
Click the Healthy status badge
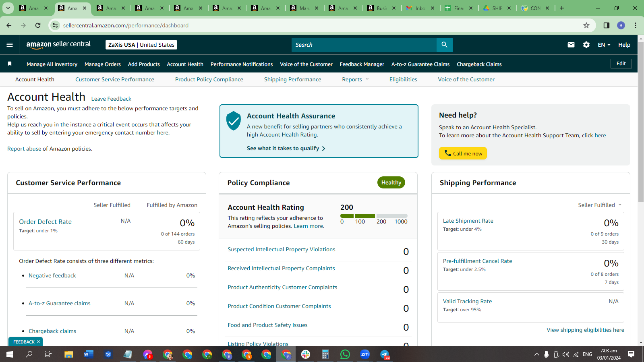click(x=391, y=182)
